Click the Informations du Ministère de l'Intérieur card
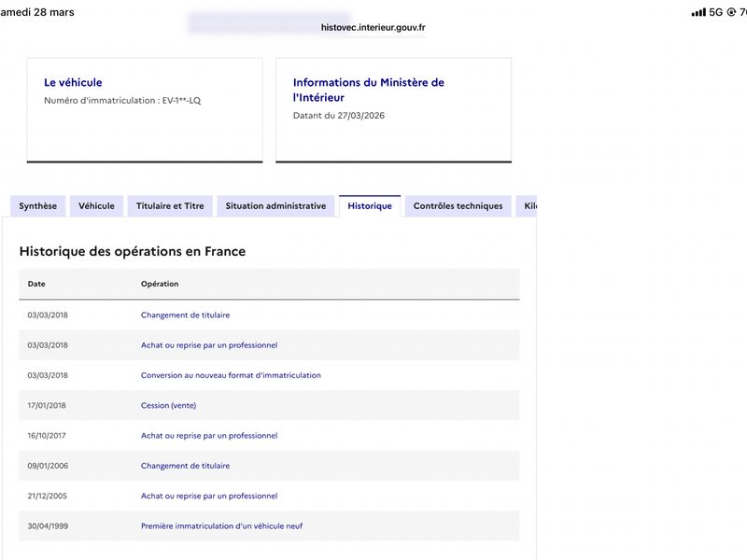747x560 pixels. (393, 109)
